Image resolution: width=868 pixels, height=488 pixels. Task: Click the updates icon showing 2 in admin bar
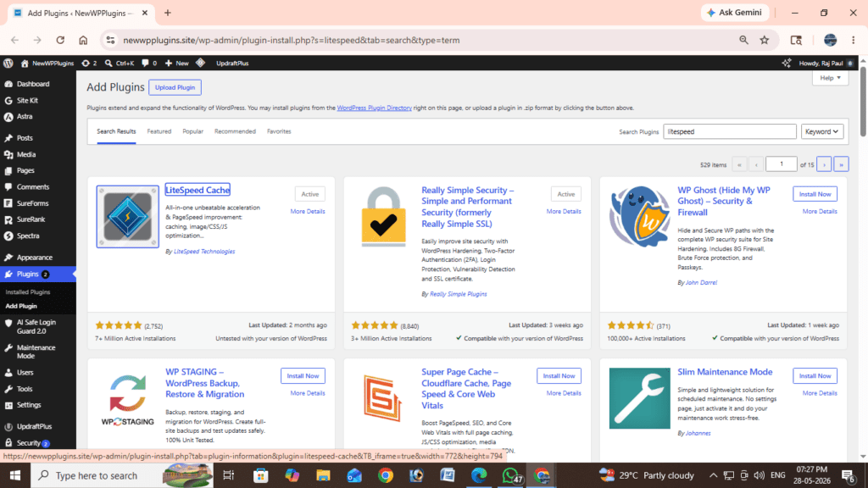pos(89,63)
